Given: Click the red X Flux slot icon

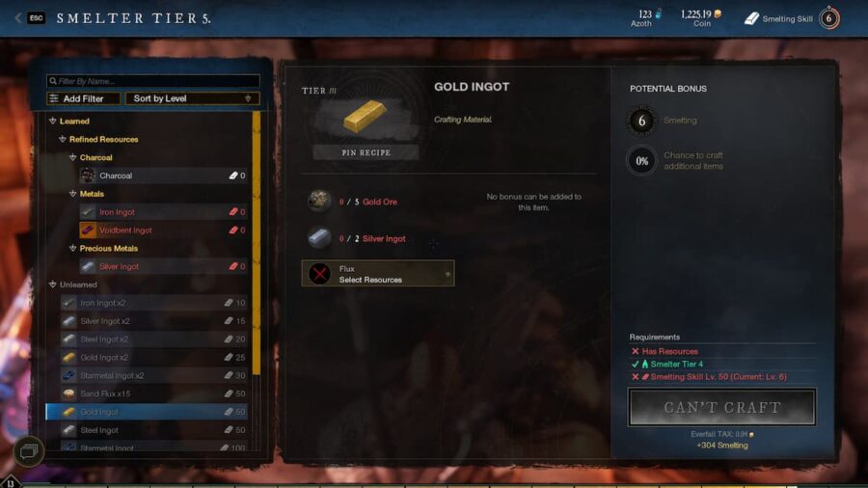Looking at the screenshot, I should [319, 274].
